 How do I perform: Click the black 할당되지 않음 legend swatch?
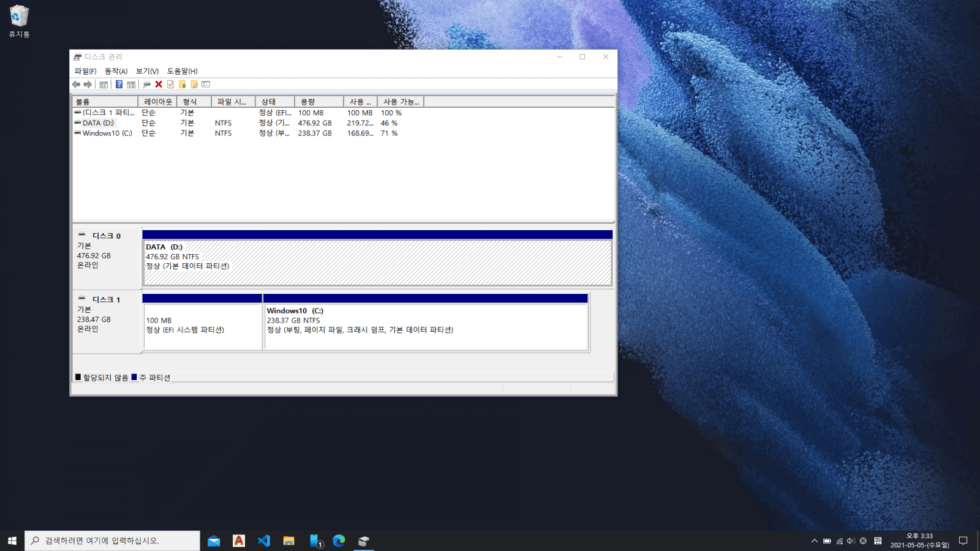[78, 377]
